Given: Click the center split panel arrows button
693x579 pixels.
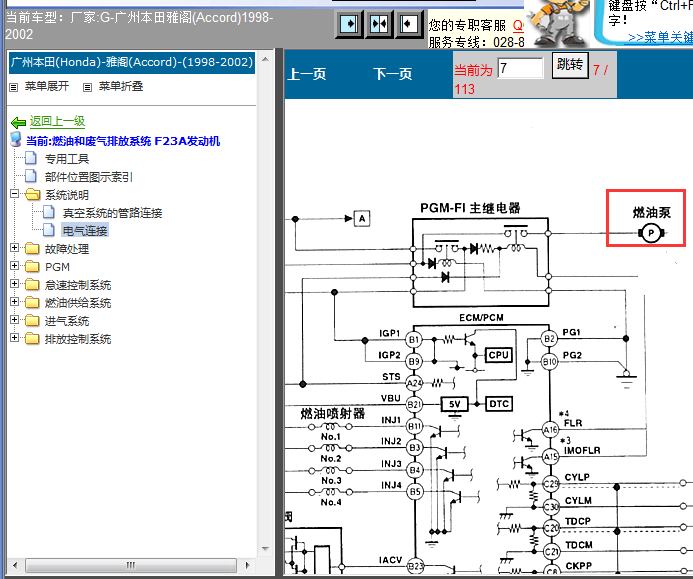Looking at the screenshot, I should point(379,23).
